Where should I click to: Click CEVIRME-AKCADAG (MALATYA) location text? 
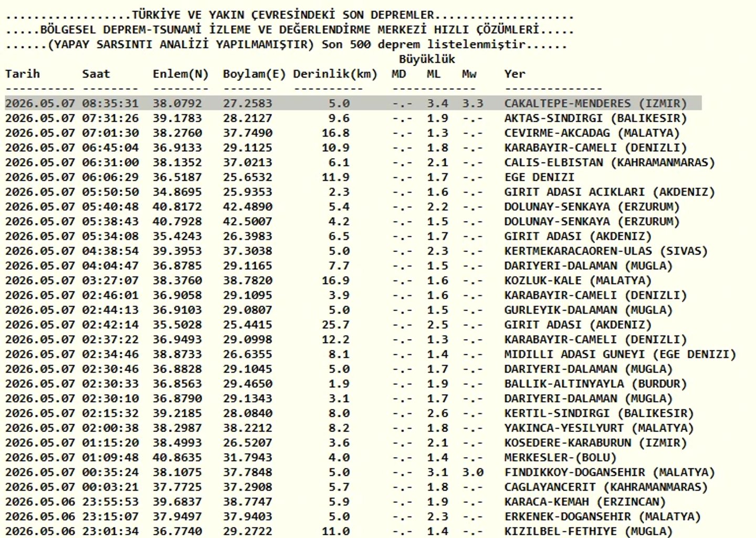(592, 133)
